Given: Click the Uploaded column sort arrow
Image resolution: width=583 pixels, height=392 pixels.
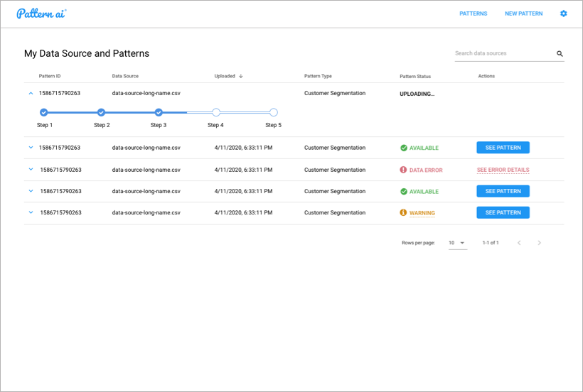Looking at the screenshot, I should point(241,76).
